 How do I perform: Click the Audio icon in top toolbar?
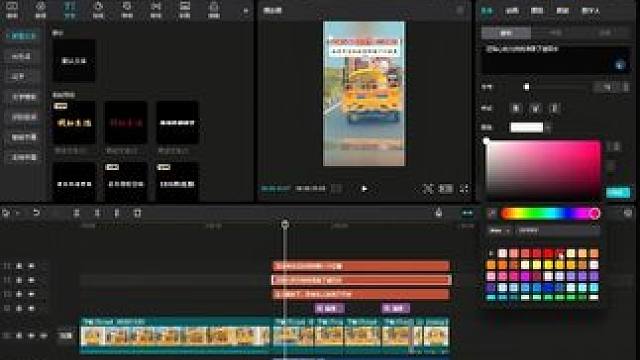click(x=40, y=9)
